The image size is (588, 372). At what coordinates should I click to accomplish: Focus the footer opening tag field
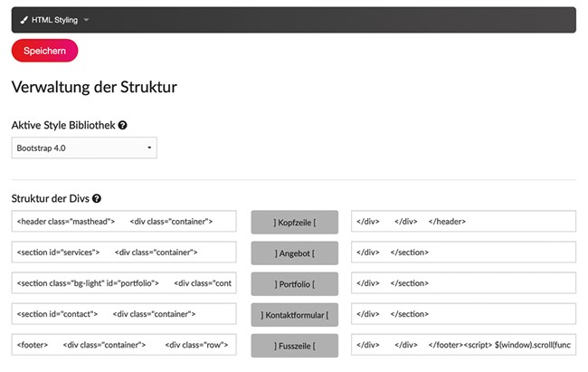124,344
